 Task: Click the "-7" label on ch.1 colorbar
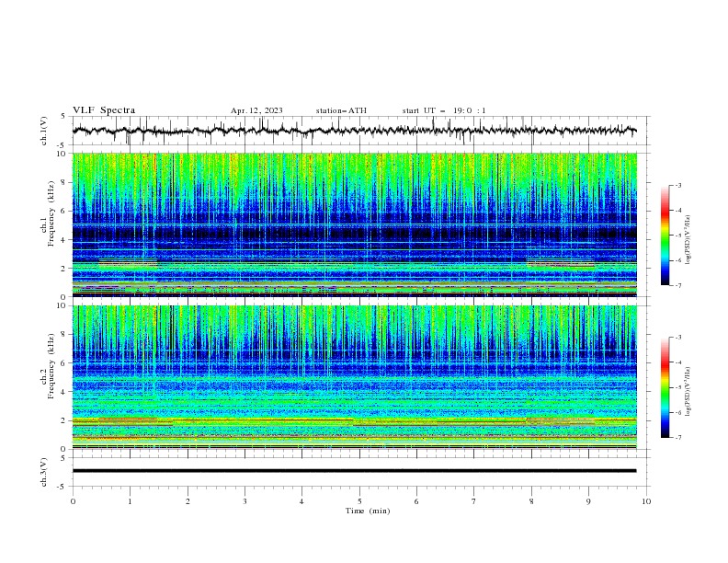[677, 285]
